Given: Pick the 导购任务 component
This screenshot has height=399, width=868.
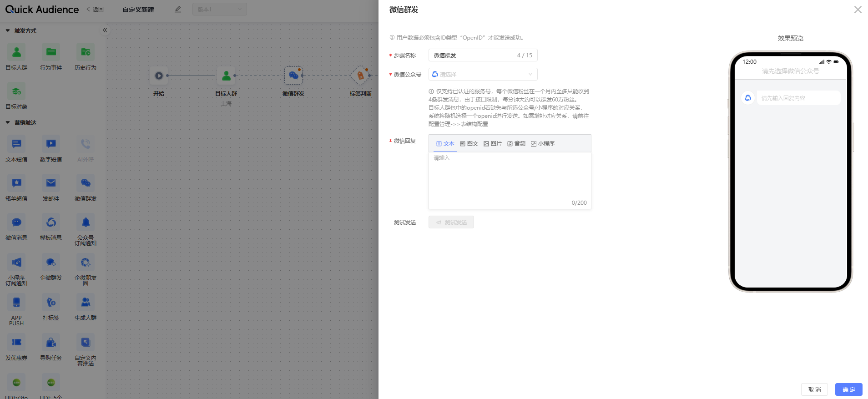Looking at the screenshot, I should point(51,342).
